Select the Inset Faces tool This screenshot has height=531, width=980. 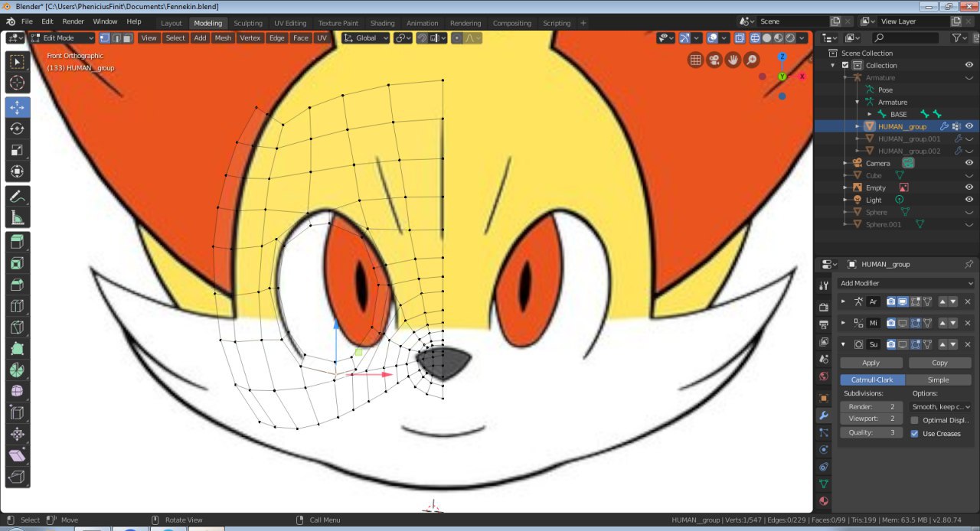(18, 264)
